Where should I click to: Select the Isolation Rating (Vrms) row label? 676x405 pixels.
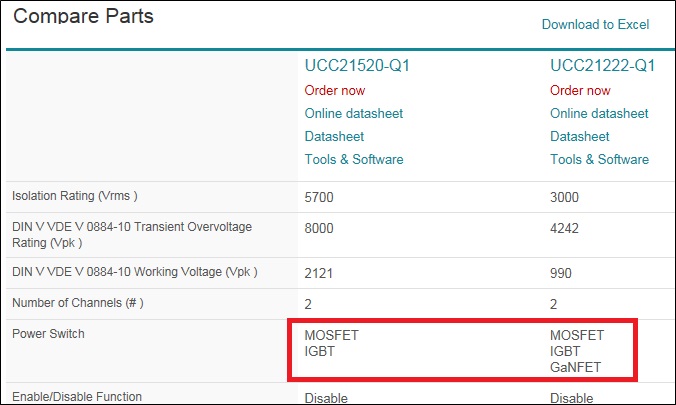[75, 196]
